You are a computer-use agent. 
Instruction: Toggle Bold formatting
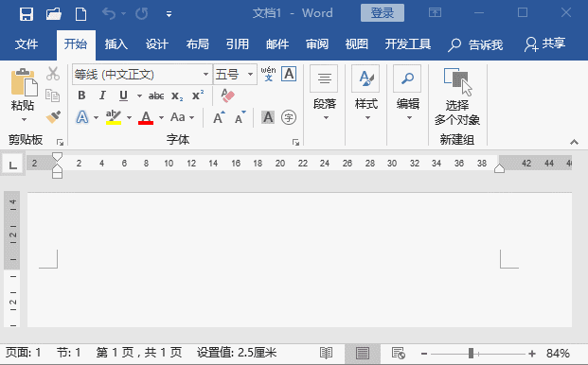[81, 96]
